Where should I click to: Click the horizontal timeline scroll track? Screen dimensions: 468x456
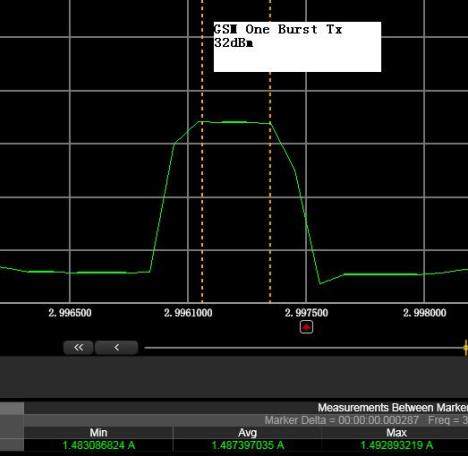coord(304,348)
